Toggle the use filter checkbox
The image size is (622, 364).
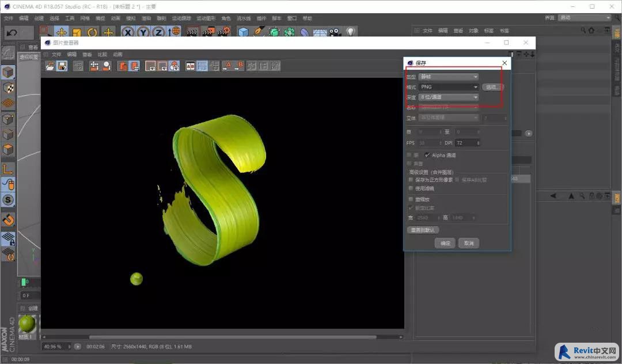[x=411, y=188]
